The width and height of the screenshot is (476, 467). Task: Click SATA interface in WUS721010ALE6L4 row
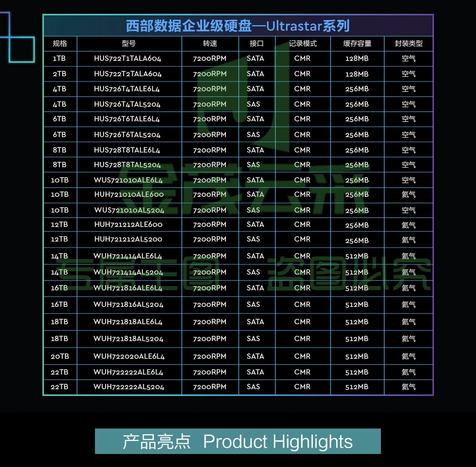255,180
